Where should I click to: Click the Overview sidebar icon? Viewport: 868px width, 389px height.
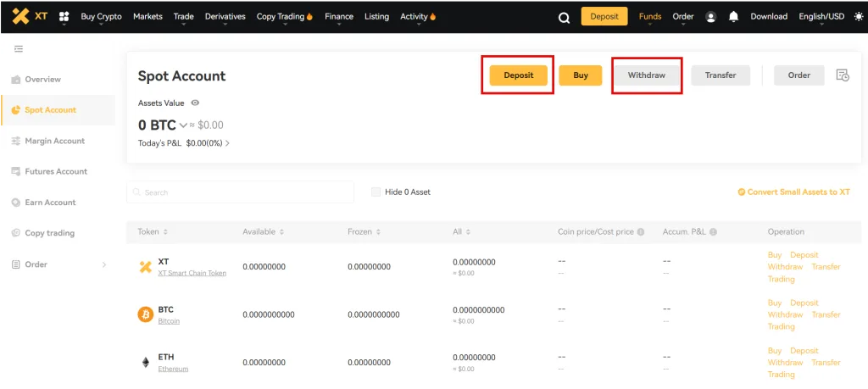click(x=16, y=79)
